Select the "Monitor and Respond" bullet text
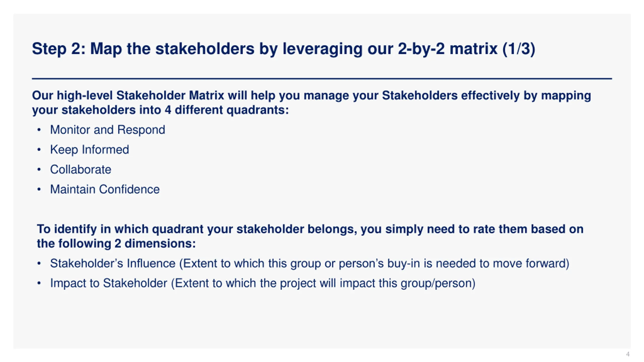This screenshot has width=644, height=362. point(107,130)
